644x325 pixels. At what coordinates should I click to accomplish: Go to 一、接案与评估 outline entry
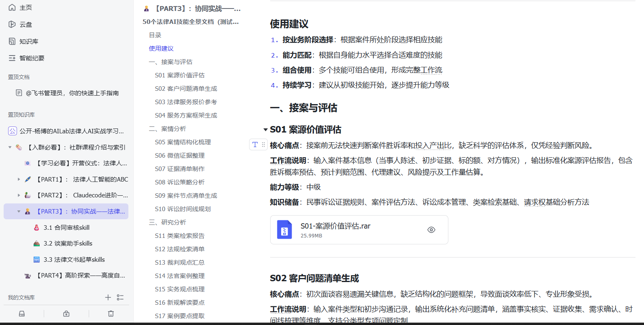point(171,62)
